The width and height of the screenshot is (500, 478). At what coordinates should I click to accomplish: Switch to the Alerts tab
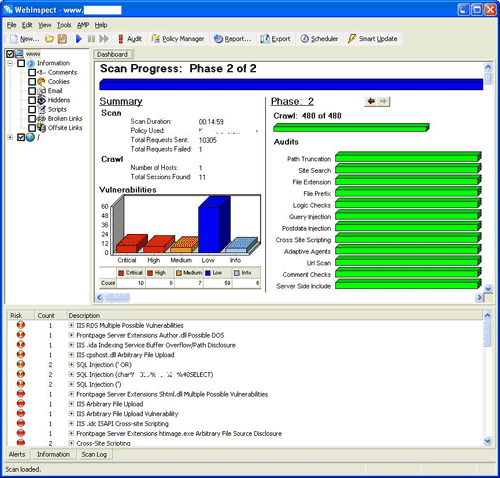(17, 454)
